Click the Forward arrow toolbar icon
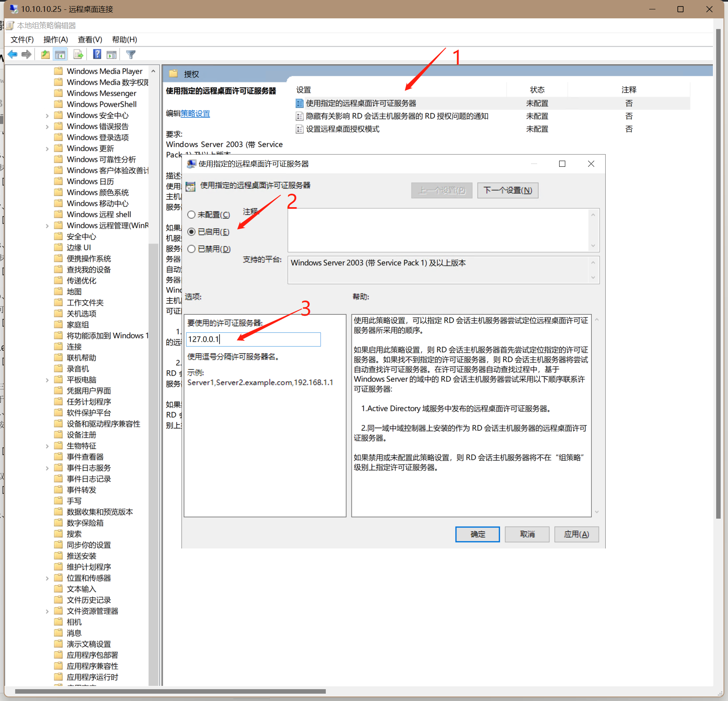 [x=27, y=54]
